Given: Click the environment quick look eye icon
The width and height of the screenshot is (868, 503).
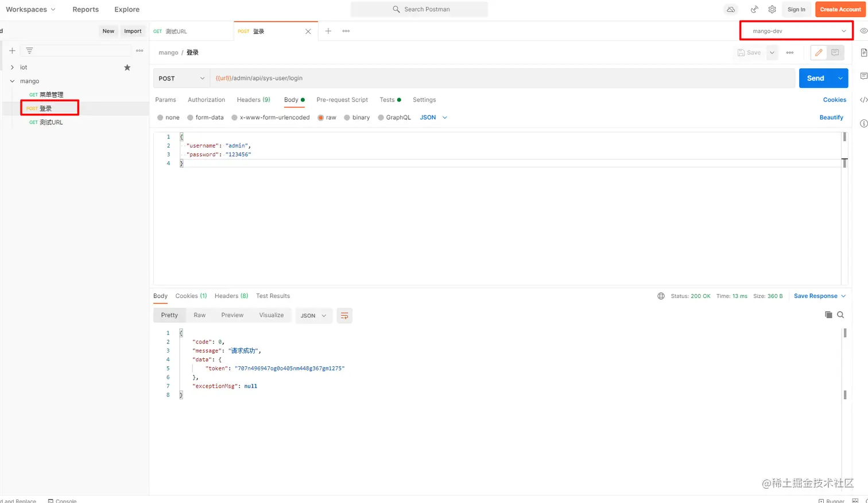Looking at the screenshot, I should tap(863, 31).
